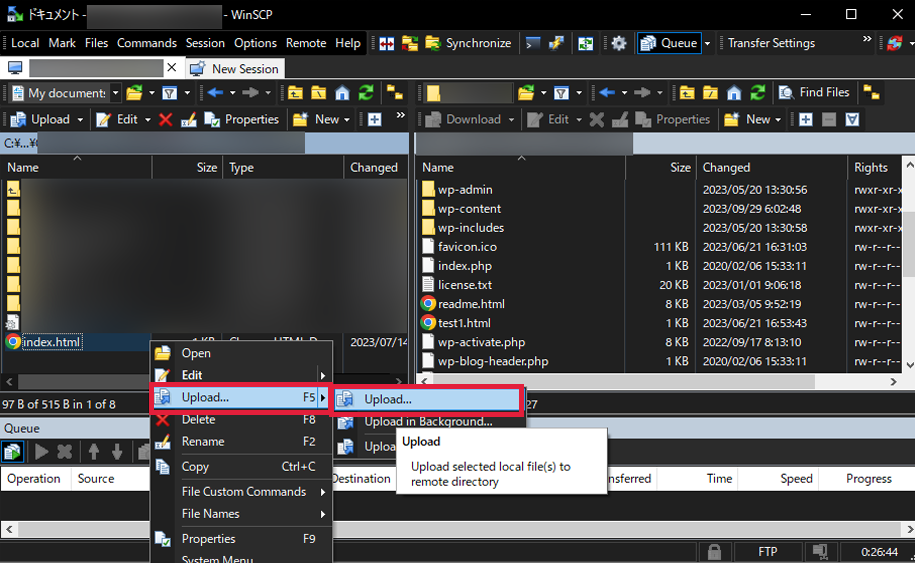Viewport: 915px width, 563px height.
Task: Open the Transfer Settings selector
Action: click(x=771, y=43)
